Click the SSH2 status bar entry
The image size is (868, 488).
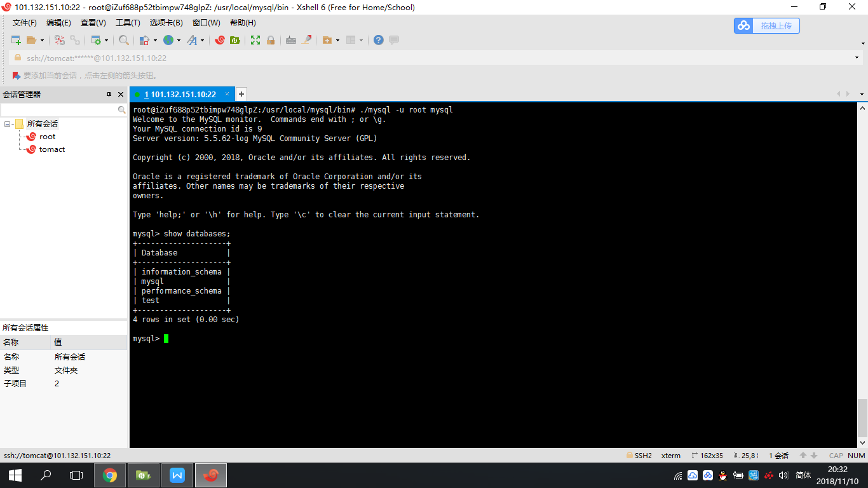tap(639, 456)
